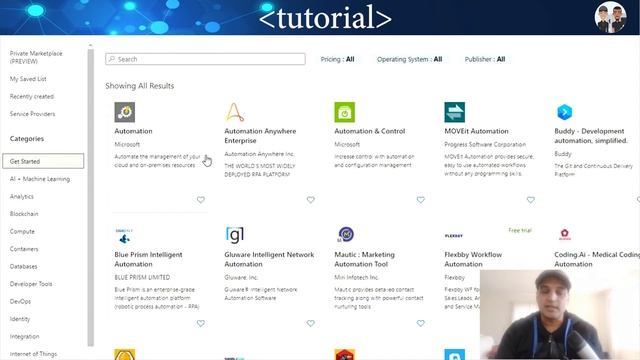This screenshot has width=640, height=360.
Task: Select AI + Machine Learning category
Action: 40,179
